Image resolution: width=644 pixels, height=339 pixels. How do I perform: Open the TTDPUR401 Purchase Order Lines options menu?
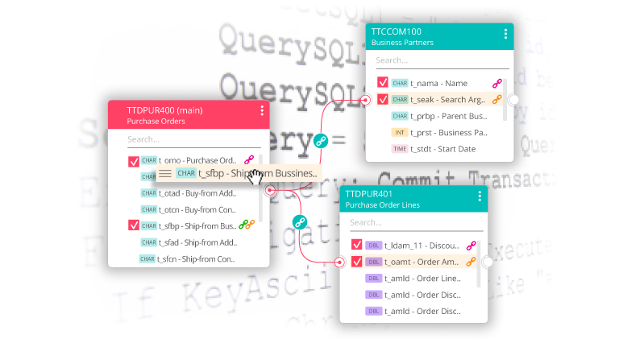tap(480, 196)
